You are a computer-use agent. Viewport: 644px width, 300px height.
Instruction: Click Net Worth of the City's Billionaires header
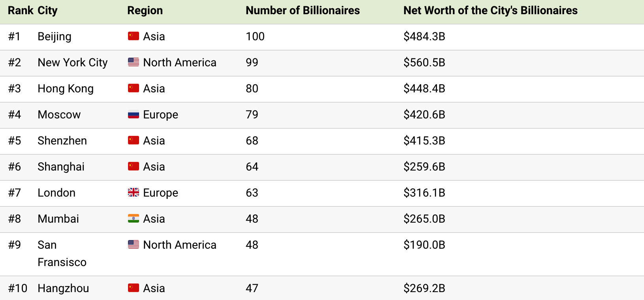pos(490,11)
